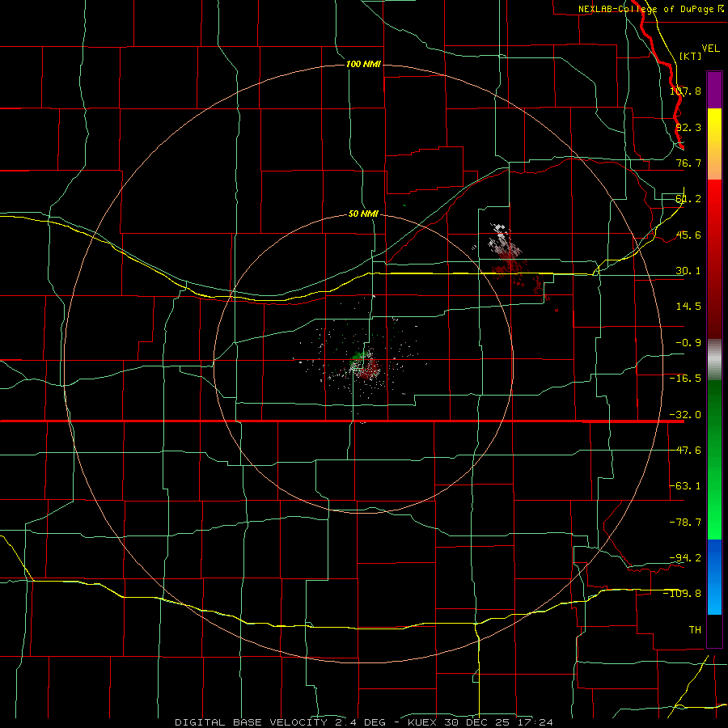728x728 pixels.
Task: Click the 100 NMI range ring label
Action: (363, 64)
